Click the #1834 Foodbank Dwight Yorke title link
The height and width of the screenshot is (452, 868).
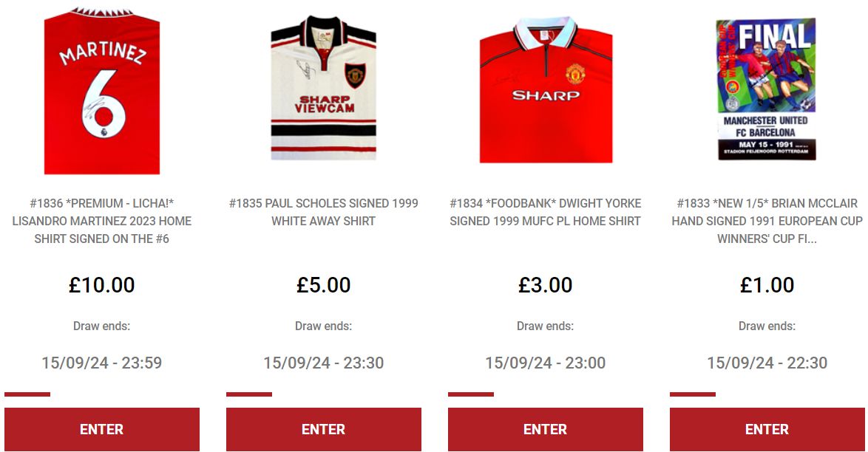[545, 212]
